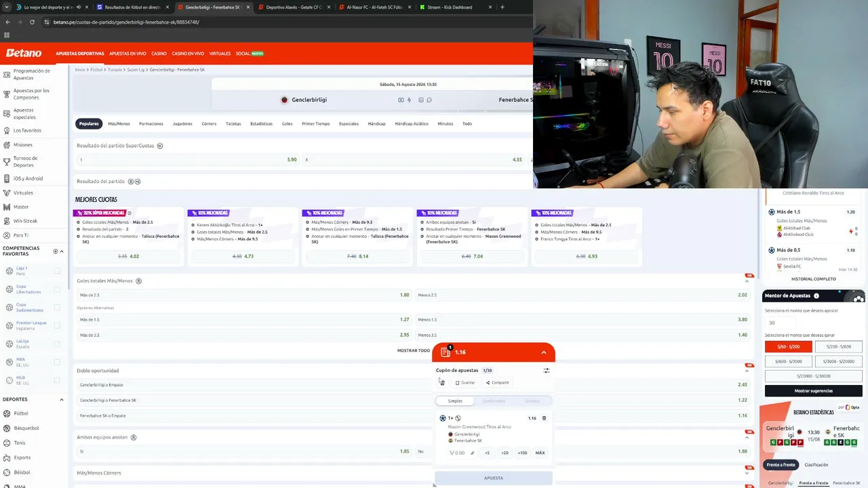Open HISTORIAL COMPLETO link

[814, 279]
